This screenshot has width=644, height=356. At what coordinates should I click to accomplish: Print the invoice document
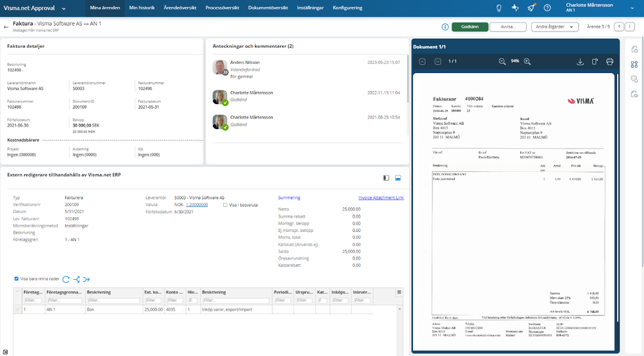coord(609,61)
